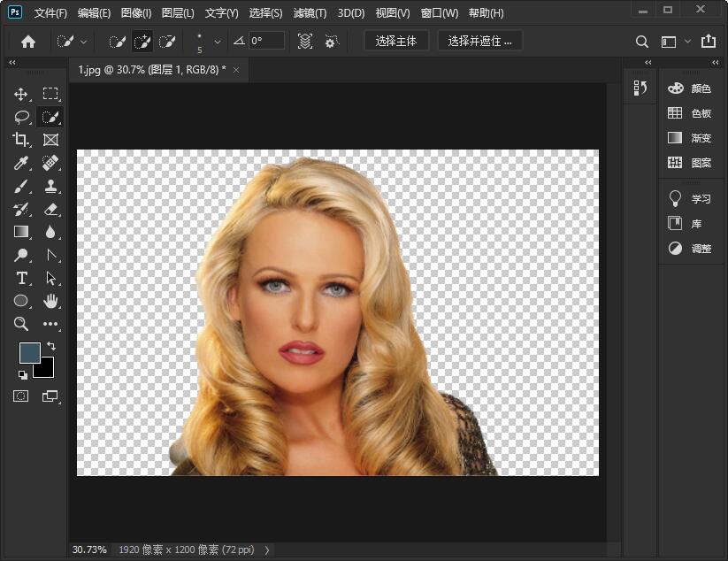Select the Eyedropper tool

tap(20, 163)
